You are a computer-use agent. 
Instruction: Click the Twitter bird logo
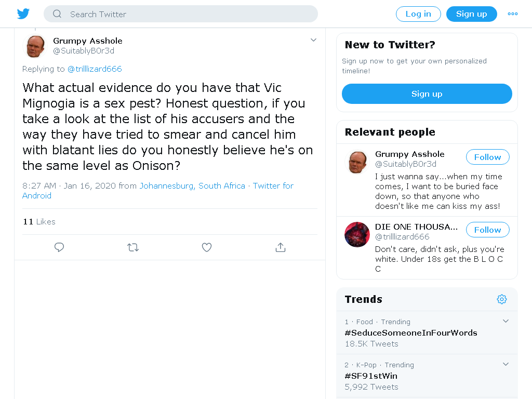click(x=23, y=14)
